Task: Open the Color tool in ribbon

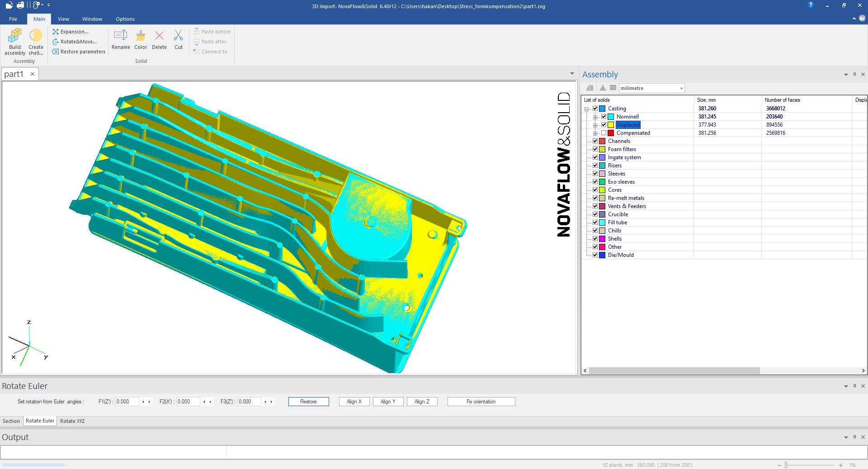Action: coord(141,36)
